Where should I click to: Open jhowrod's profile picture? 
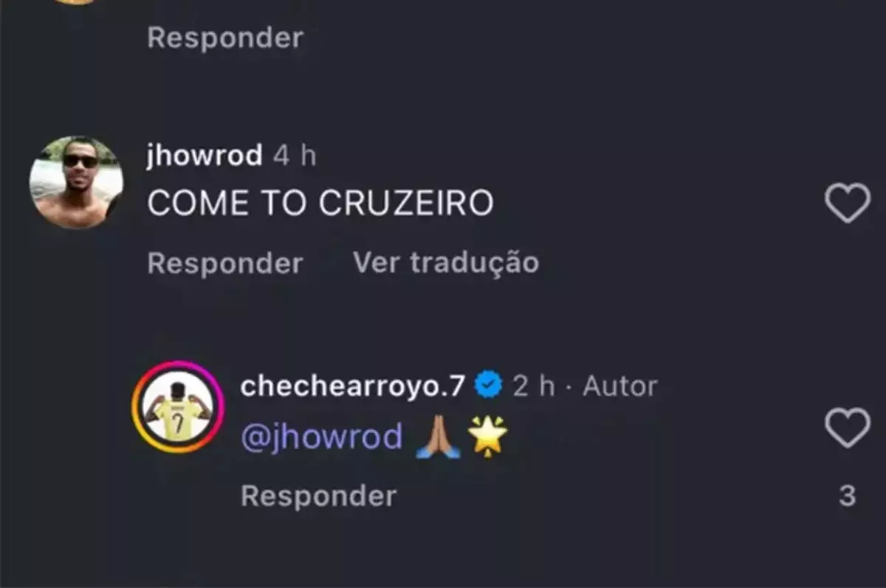76,181
